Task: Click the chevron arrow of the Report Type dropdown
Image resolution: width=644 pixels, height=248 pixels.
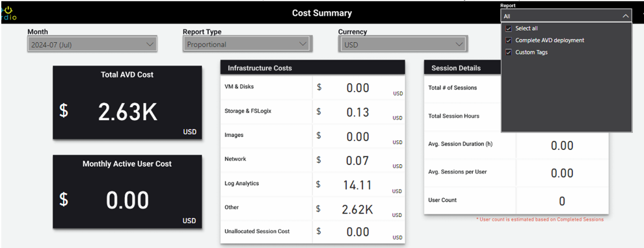Action: point(303,44)
